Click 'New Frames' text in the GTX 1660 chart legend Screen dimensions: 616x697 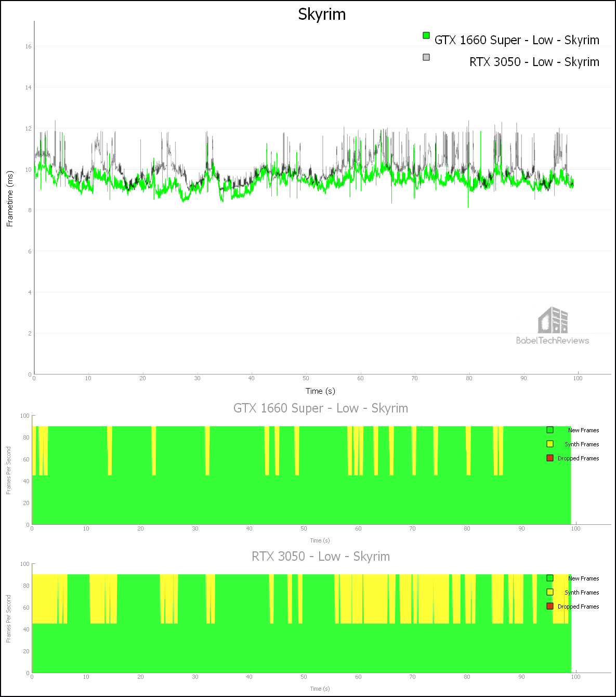583,430
